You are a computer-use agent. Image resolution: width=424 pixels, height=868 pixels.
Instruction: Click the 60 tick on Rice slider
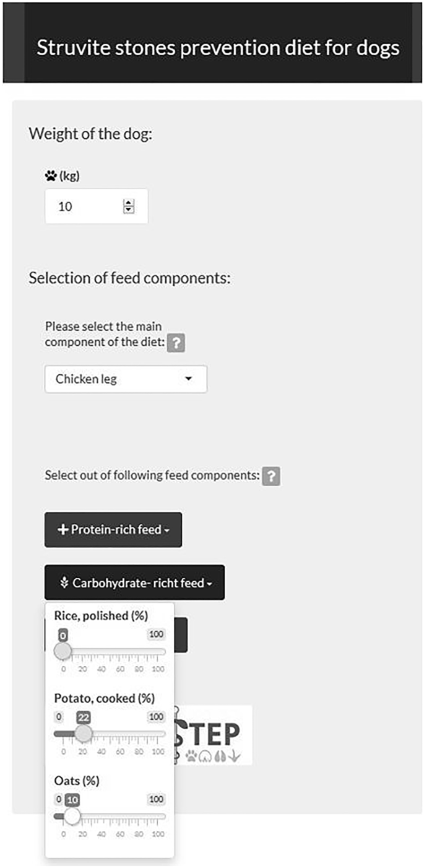click(120, 669)
